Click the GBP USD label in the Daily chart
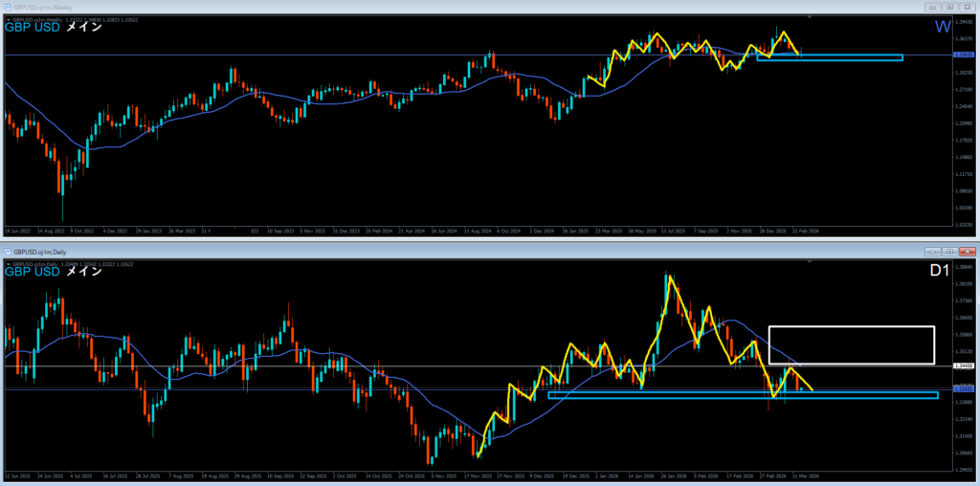 (x=33, y=272)
